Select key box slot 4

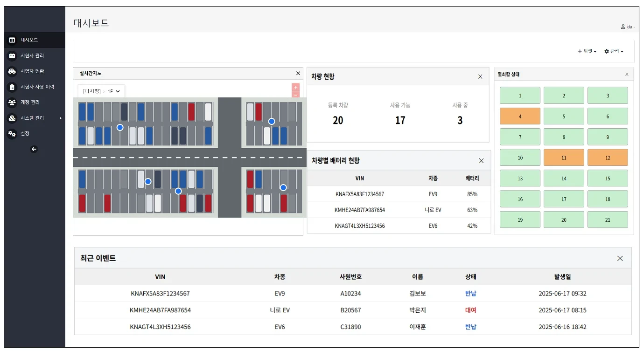[520, 117]
